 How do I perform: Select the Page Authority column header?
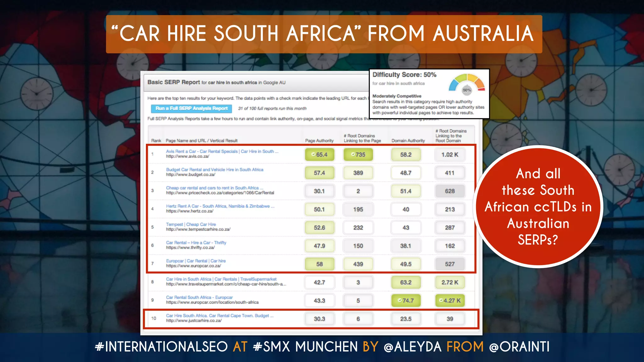coord(319,141)
